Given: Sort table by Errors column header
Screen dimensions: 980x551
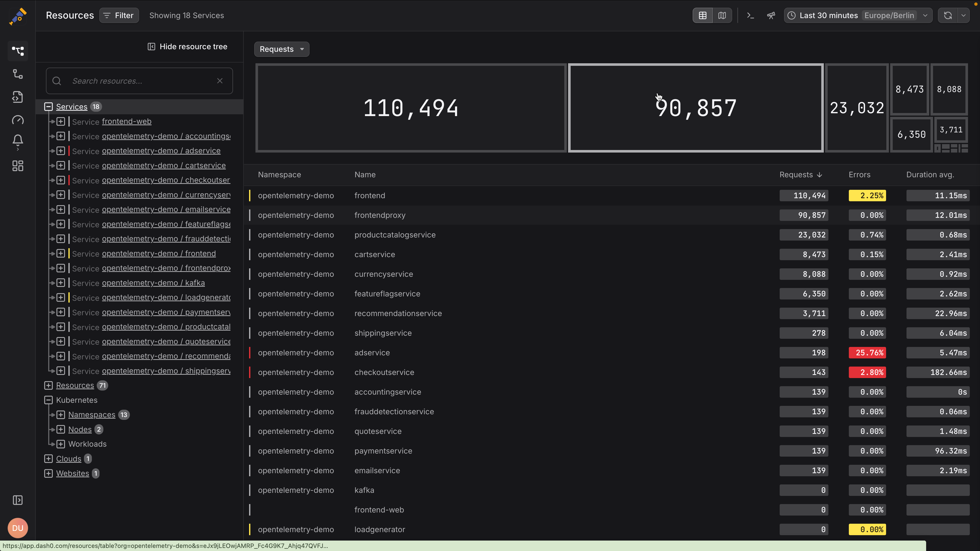Looking at the screenshot, I should click(859, 174).
